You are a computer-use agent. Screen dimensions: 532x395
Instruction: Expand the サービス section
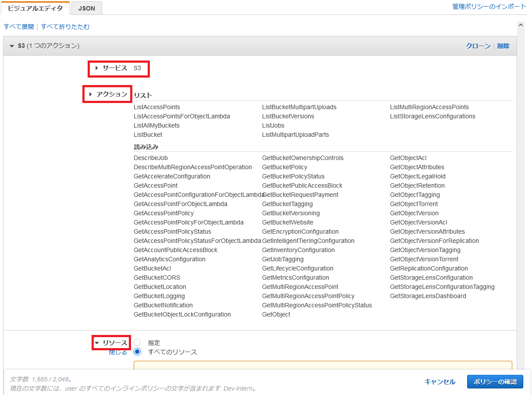(x=97, y=68)
